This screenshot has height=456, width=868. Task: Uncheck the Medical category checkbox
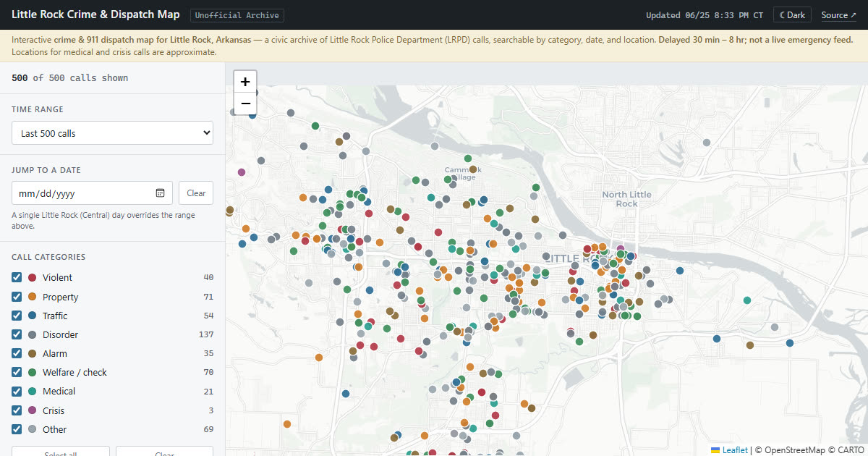(x=17, y=391)
